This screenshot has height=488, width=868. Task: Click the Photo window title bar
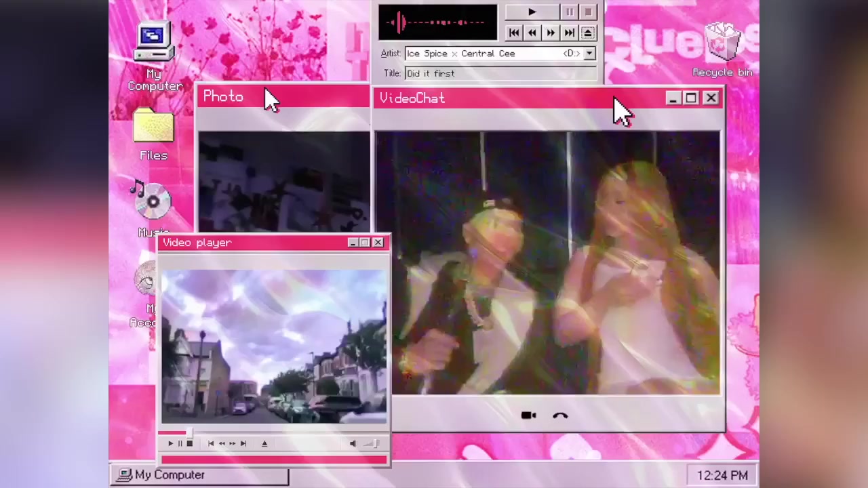tap(283, 97)
